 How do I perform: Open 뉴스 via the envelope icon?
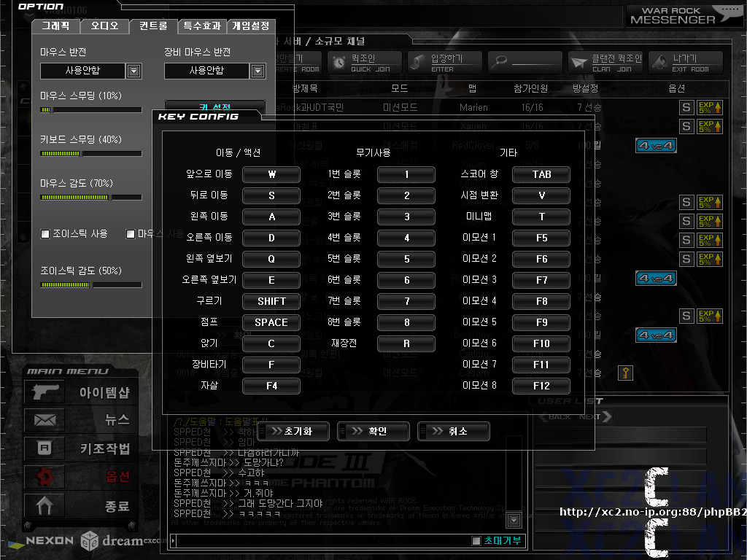click(44, 420)
